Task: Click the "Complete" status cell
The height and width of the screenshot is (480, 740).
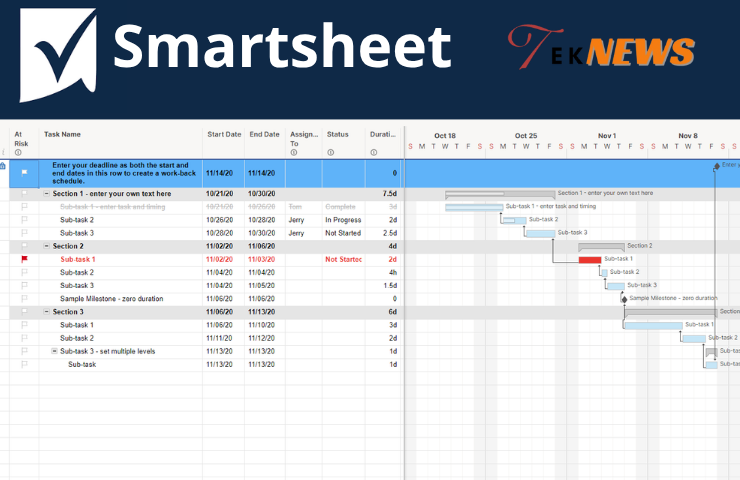Action: click(x=343, y=207)
